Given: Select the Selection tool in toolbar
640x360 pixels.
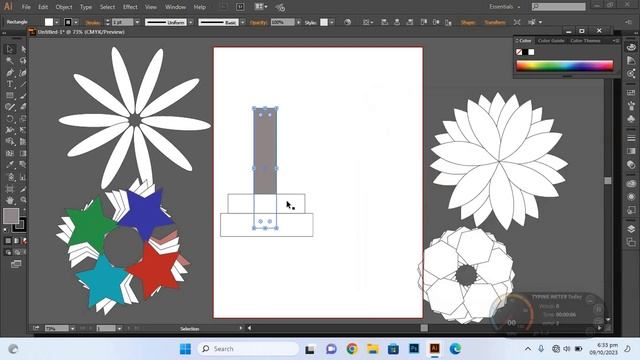Looking at the screenshot, I should [10, 49].
